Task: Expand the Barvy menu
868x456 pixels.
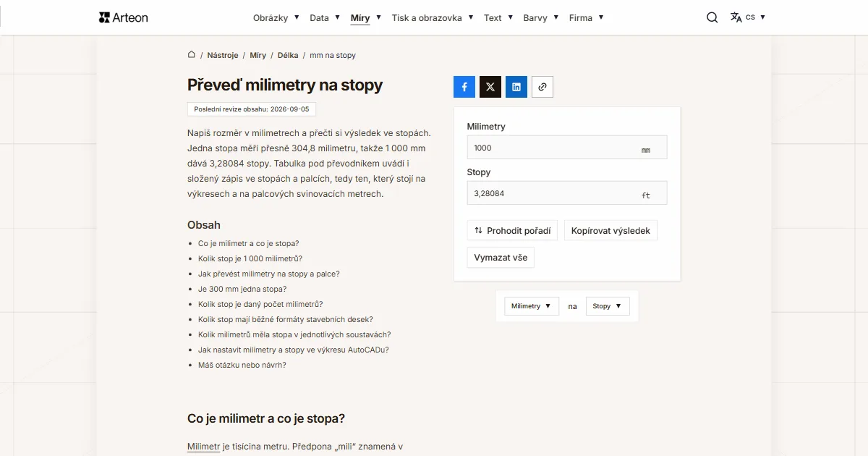Action: (541, 18)
